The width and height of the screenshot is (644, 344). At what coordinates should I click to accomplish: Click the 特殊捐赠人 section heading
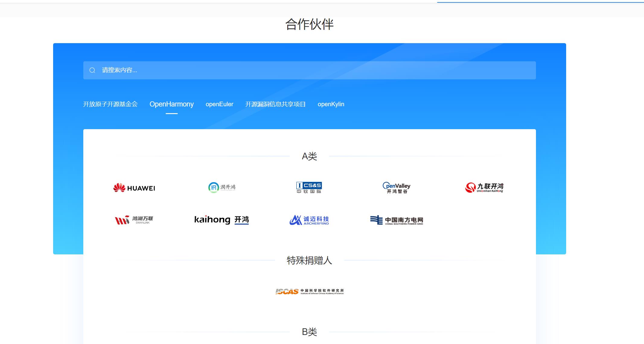[x=309, y=260]
